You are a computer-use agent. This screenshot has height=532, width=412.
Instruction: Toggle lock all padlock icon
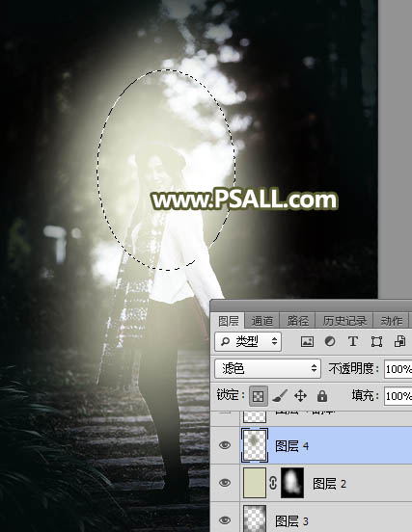pyautogui.click(x=322, y=395)
